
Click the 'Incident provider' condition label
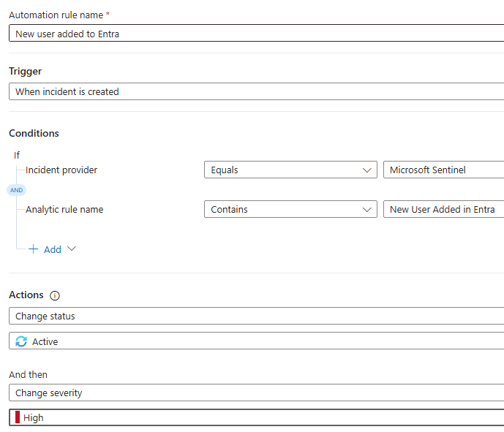click(61, 170)
